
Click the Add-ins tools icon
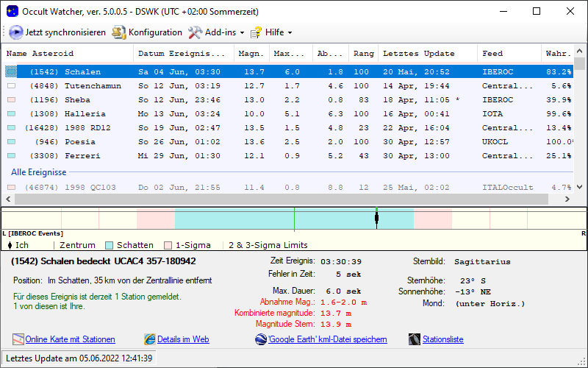click(x=195, y=32)
